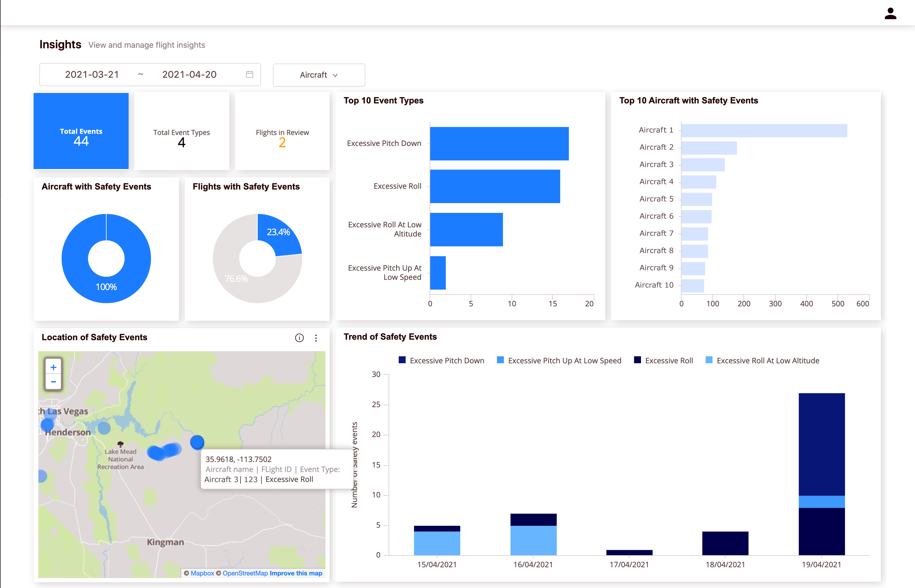Click the Aircraft dropdown chevron arrow

point(335,75)
